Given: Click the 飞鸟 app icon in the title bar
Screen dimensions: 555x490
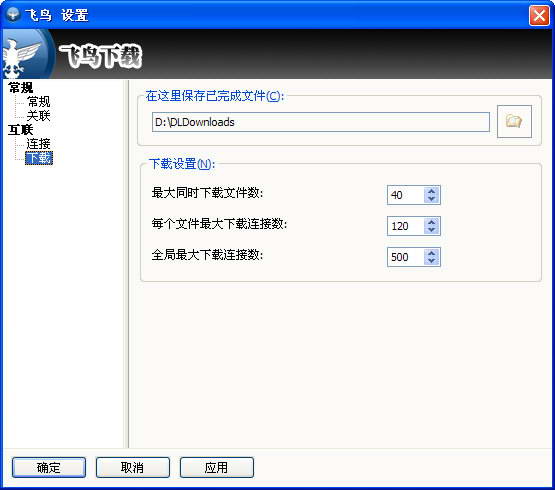Looking at the screenshot, I should (13, 15).
